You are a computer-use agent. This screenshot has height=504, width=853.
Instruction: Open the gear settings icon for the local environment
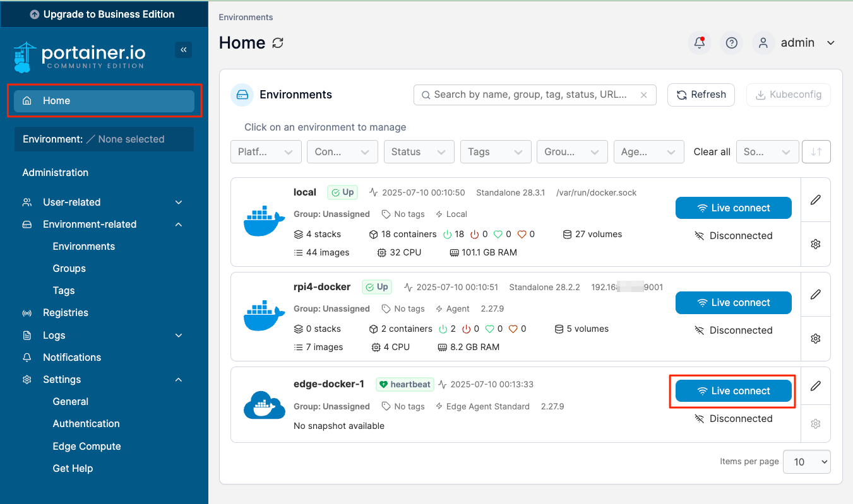tap(816, 244)
